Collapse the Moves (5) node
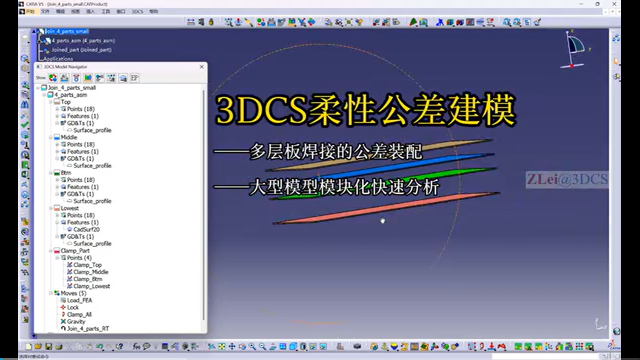640x360 pixels. [x=51, y=293]
